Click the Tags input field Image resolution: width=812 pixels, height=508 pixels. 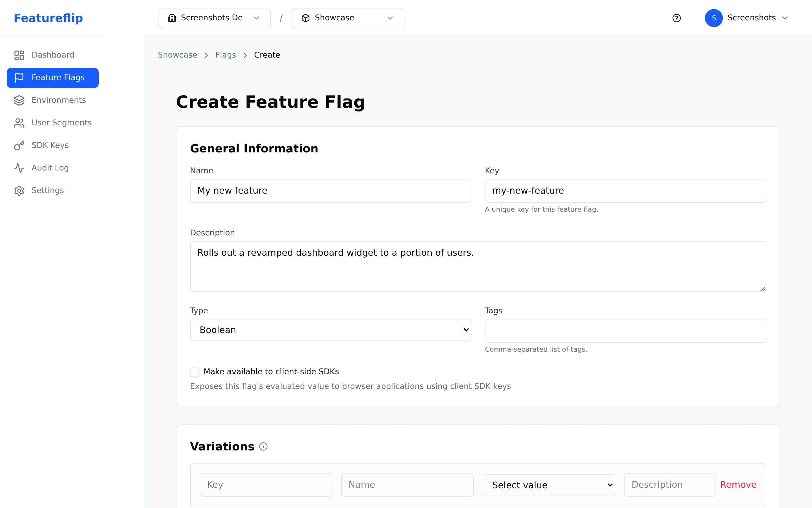click(625, 330)
